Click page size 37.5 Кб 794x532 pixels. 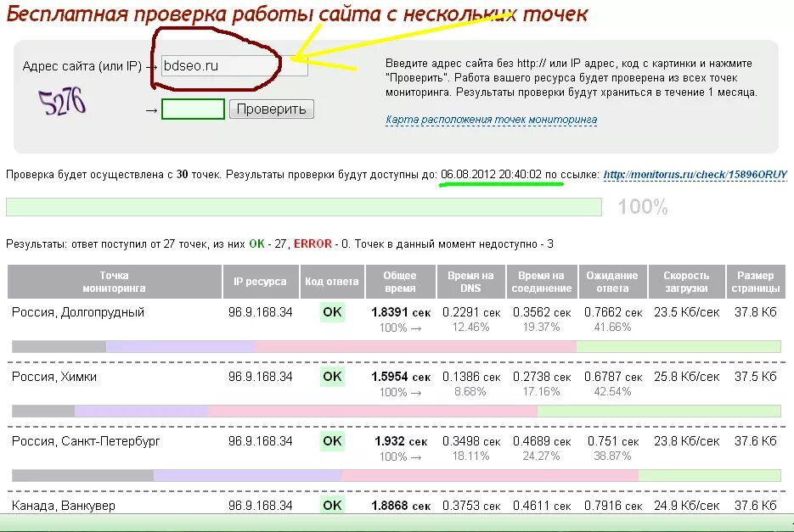tap(756, 377)
